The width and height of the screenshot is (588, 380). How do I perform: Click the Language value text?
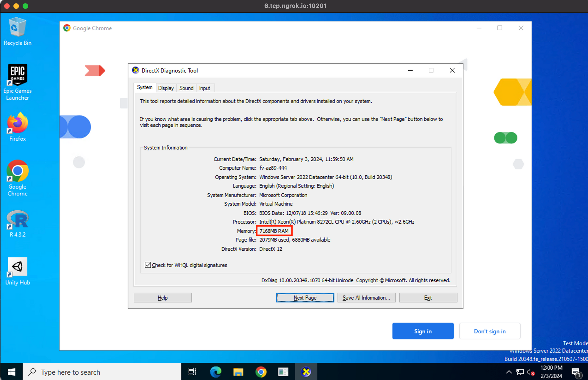[297, 186]
